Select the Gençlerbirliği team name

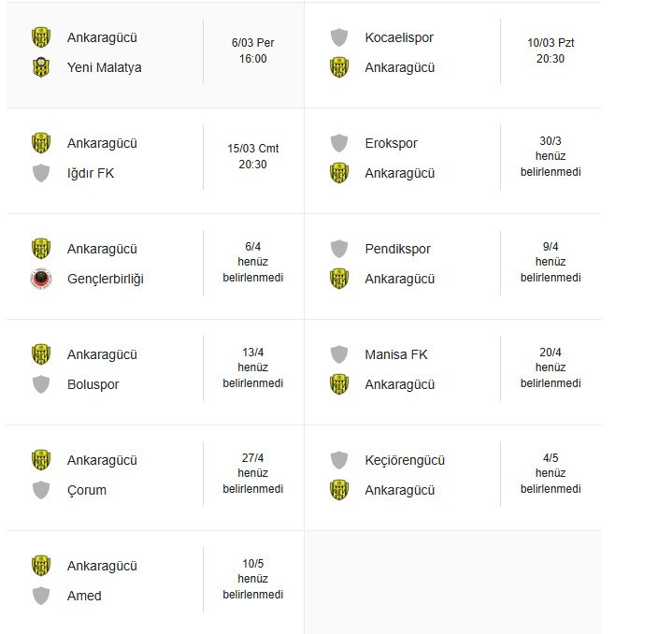pyautogui.click(x=106, y=279)
